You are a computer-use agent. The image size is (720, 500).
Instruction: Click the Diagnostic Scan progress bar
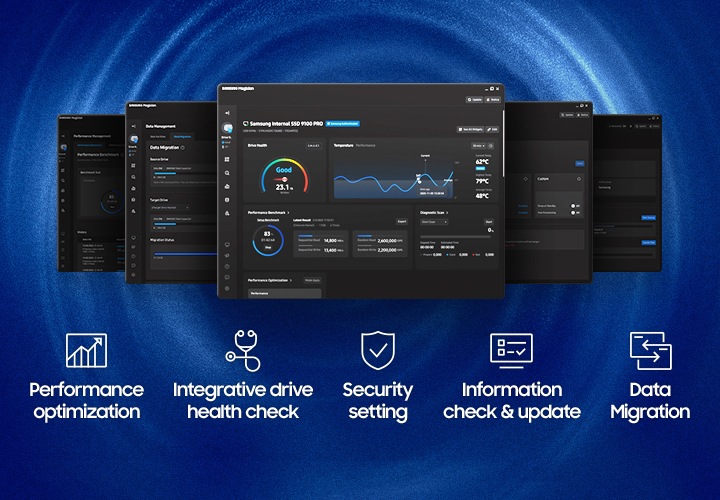(x=456, y=237)
